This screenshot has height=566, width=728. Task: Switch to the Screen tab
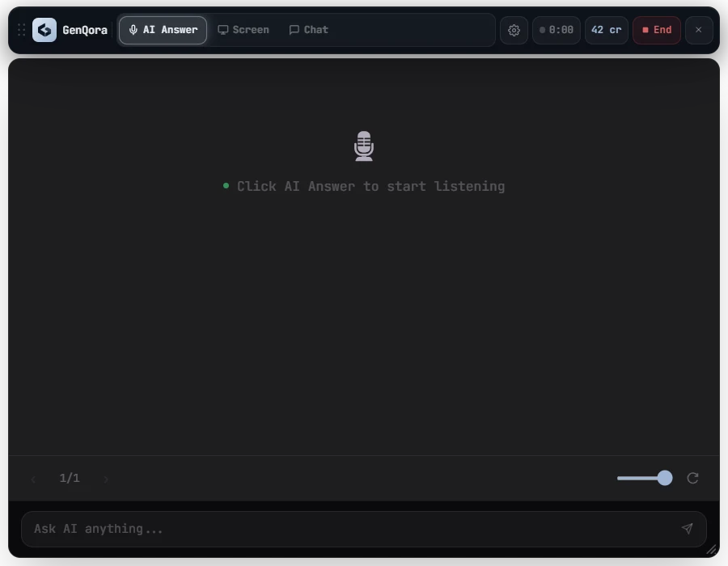point(243,30)
